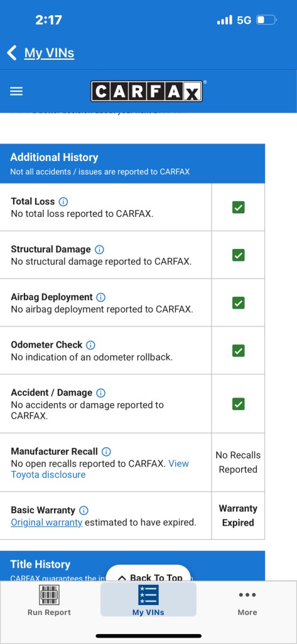
Task: Tap the Title History section header
Action: (x=132, y=565)
